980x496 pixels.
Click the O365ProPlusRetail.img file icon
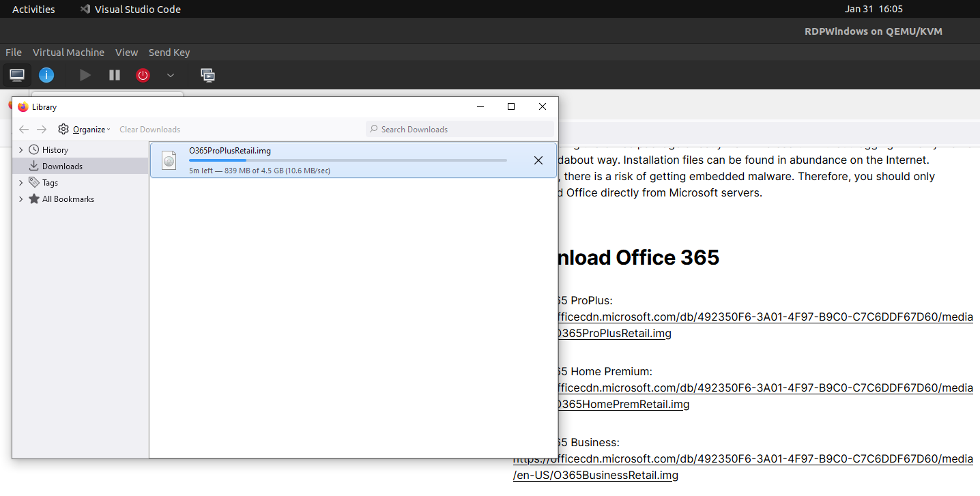[169, 160]
